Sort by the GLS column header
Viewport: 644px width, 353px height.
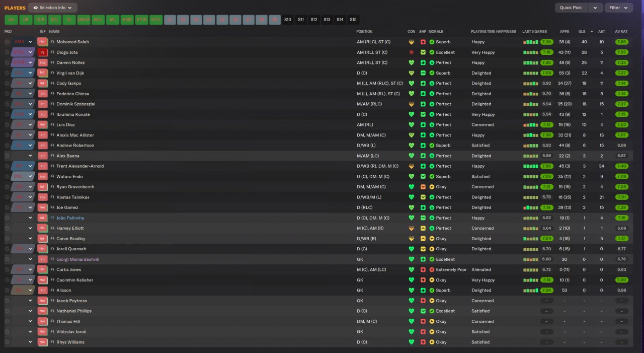pyautogui.click(x=582, y=31)
